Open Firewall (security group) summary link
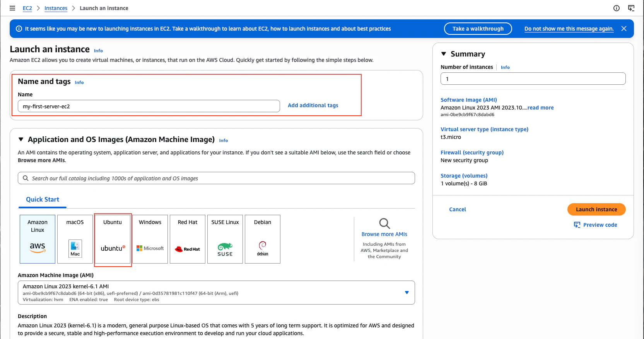The width and height of the screenshot is (644, 339). click(472, 152)
